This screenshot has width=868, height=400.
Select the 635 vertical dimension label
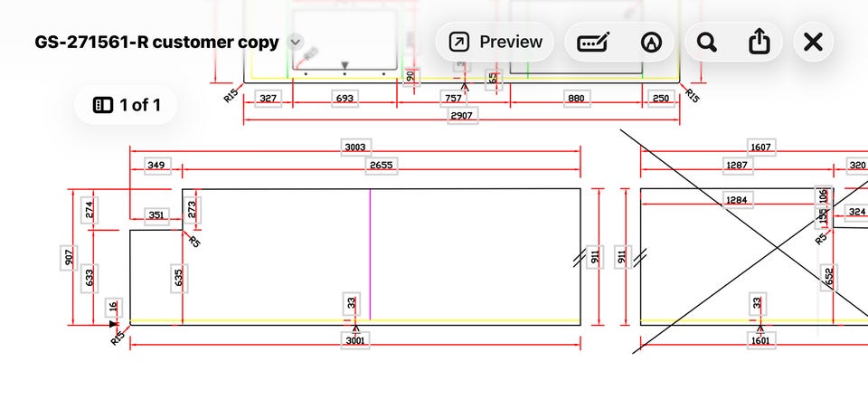(179, 278)
